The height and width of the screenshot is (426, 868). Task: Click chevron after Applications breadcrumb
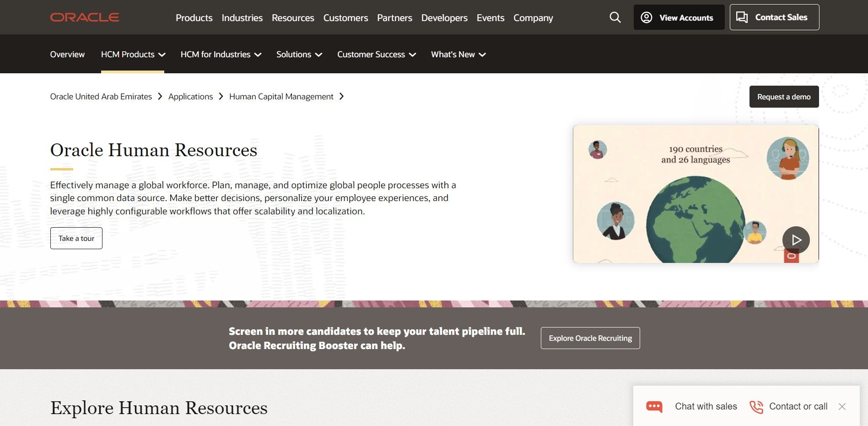[221, 96]
